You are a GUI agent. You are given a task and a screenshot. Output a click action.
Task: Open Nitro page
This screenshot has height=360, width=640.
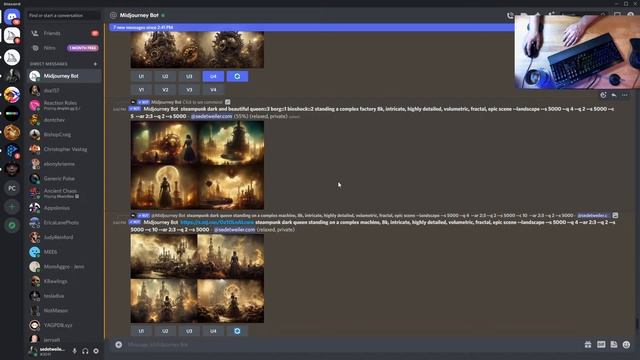64,48
